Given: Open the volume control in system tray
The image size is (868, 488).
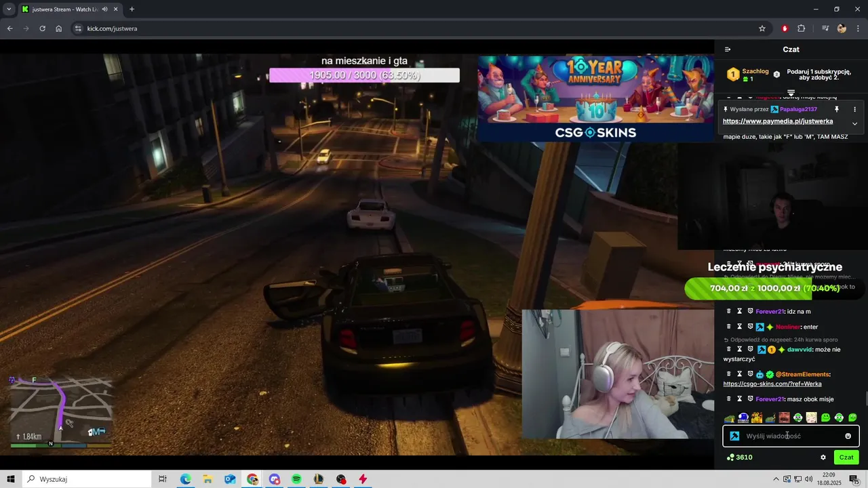Looking at the screenshot, I should click(x=809, y=479).
